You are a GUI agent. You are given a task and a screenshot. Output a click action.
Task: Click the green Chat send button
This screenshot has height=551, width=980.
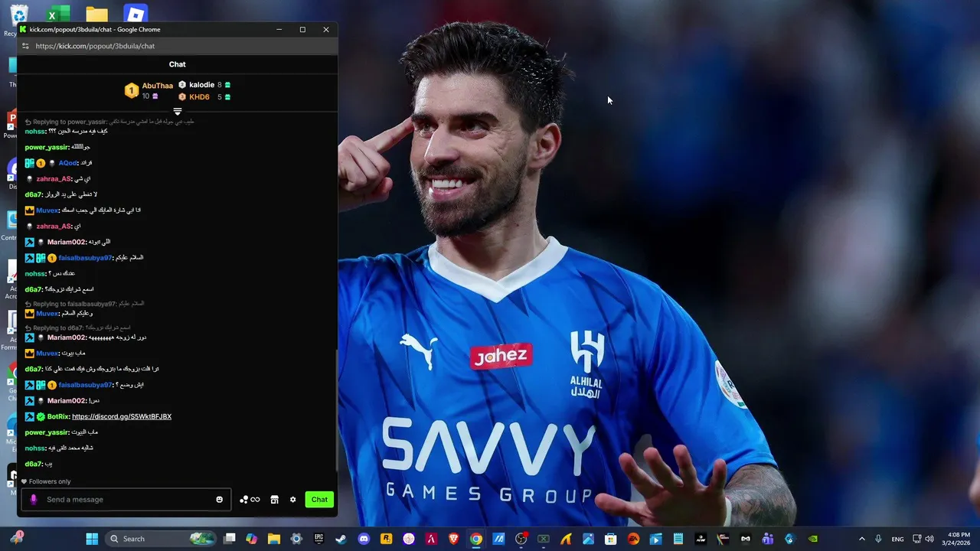click(319, 500)
